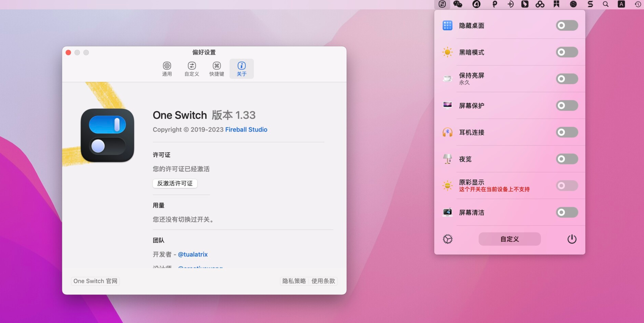
Task: Click the 隐藏桌面 grid icon
Action: click(447, 25)
